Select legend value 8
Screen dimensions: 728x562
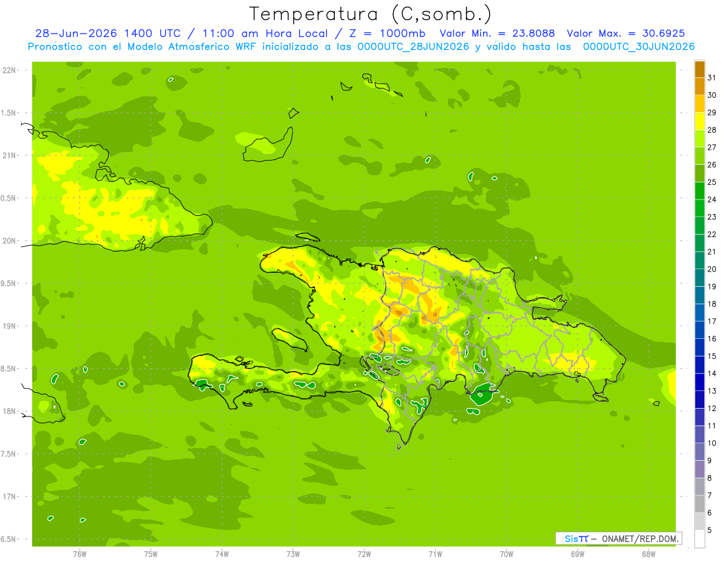pos(710,478)
